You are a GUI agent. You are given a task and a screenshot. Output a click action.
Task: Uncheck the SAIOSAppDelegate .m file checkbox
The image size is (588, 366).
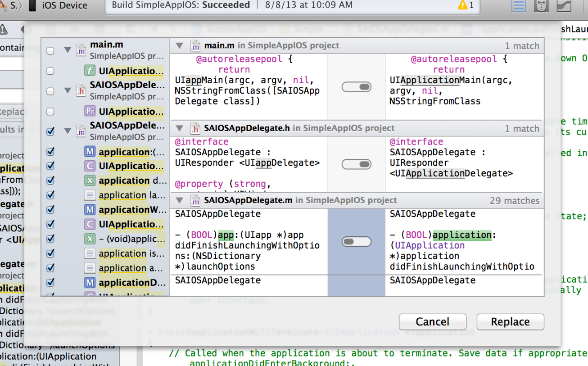click(x=50, y=131)
